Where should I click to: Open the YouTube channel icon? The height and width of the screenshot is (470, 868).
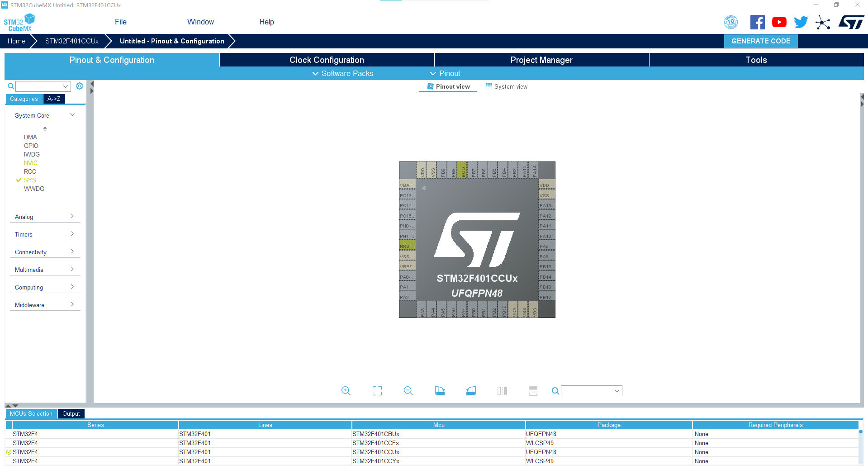pyautogui.click(x=779, y=22)
